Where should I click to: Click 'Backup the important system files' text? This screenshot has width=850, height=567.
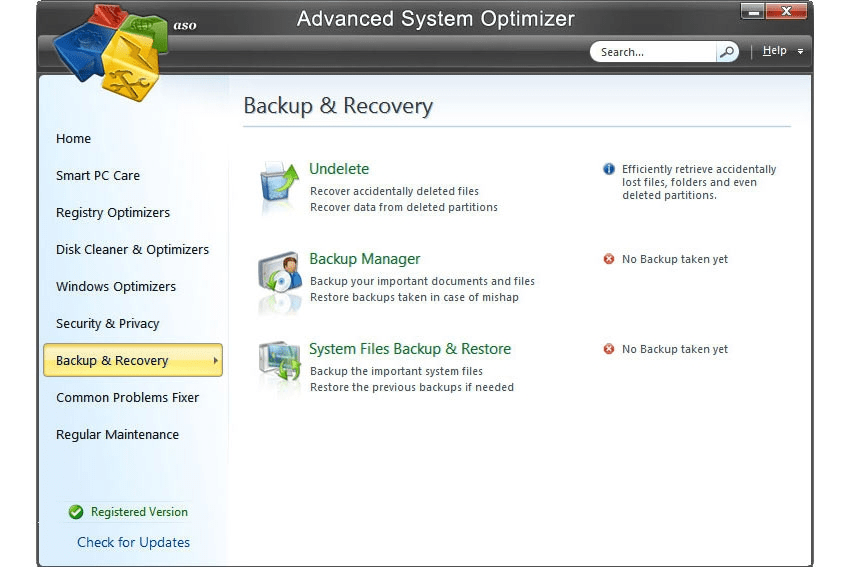click(x=396, y=371)
